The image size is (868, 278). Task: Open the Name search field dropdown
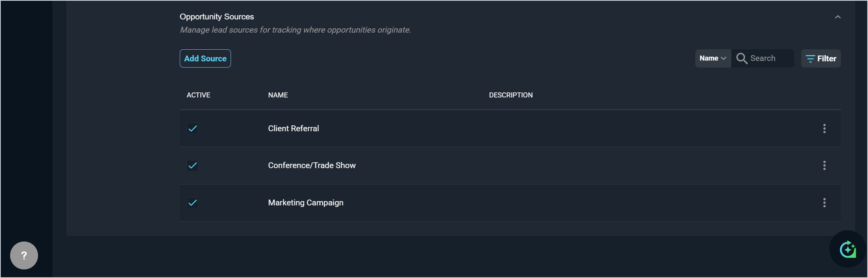click(x=713, y=58)
